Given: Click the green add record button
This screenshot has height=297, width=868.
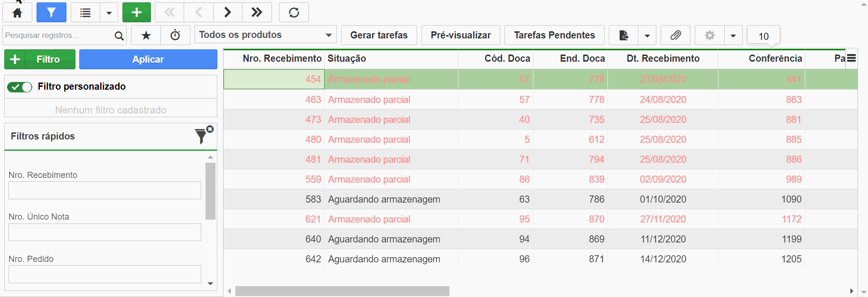Looking at the screenshot, I should 137,12.
